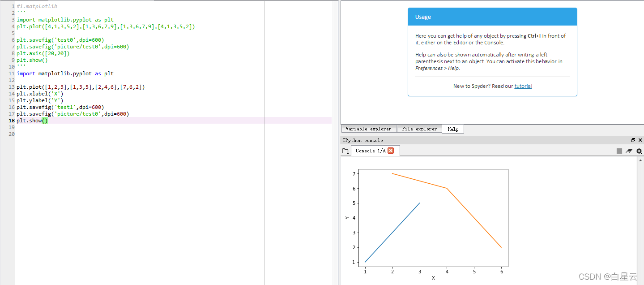Click the browse tabs icon beside Console 1/A
This screenshot has width=644, height=285.
pyautogui.click(x=345, y=151)
